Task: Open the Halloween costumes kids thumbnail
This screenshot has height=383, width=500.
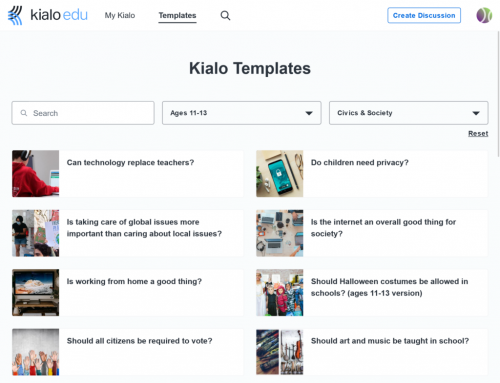Action: point(280,292)
